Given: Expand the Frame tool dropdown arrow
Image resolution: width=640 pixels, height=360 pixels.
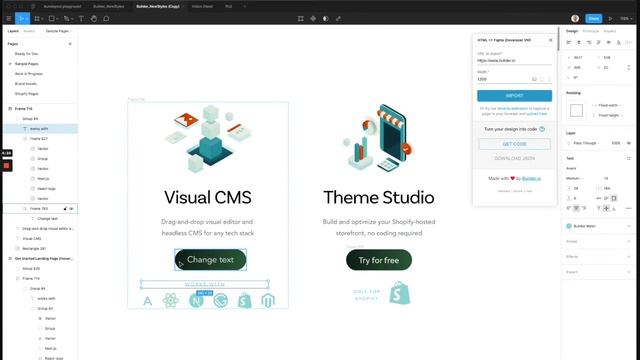Looking at the screenshot, I should (x=42, y=19).
